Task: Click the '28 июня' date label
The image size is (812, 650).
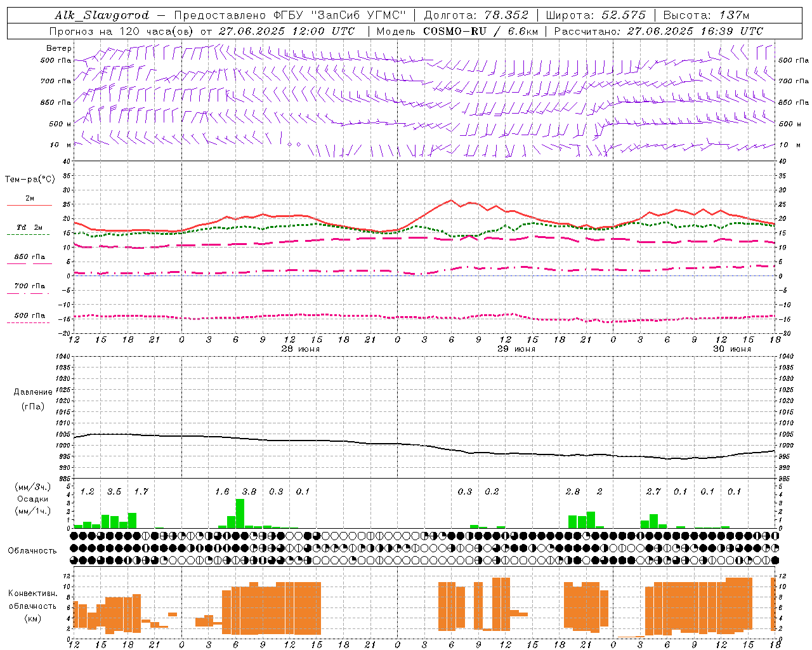Action: 301,349
